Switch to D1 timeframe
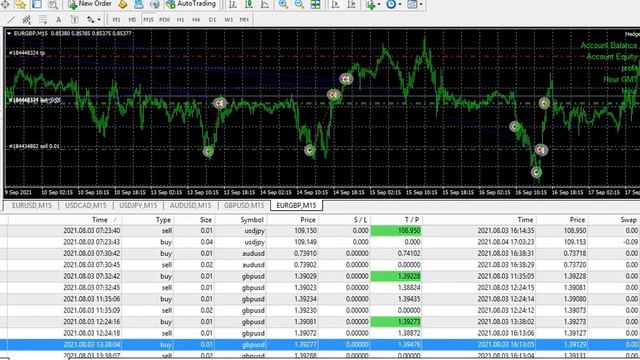640x360 pixels. [212, 19]
